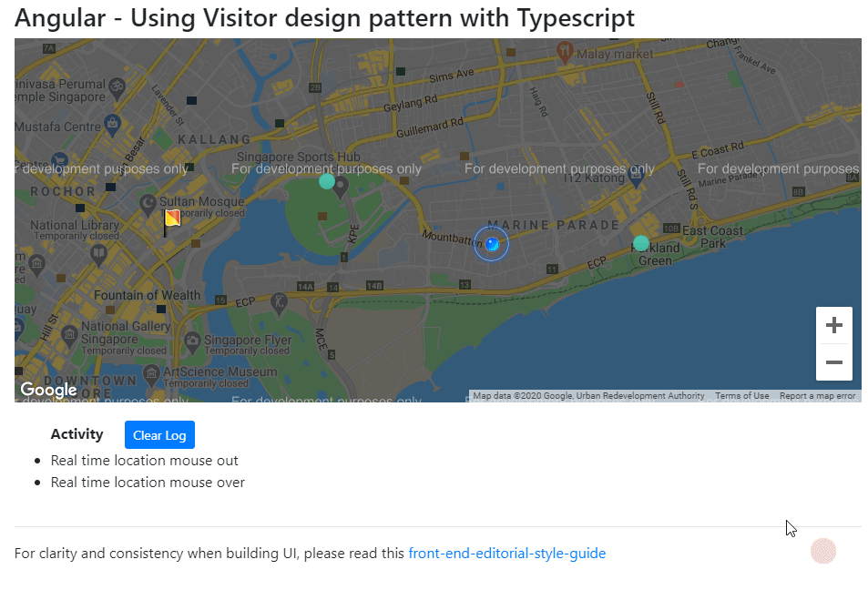Click the East Coast Park label
Image resolution: width=868 pixels, height=590 pixels.
tap(713, 237)
